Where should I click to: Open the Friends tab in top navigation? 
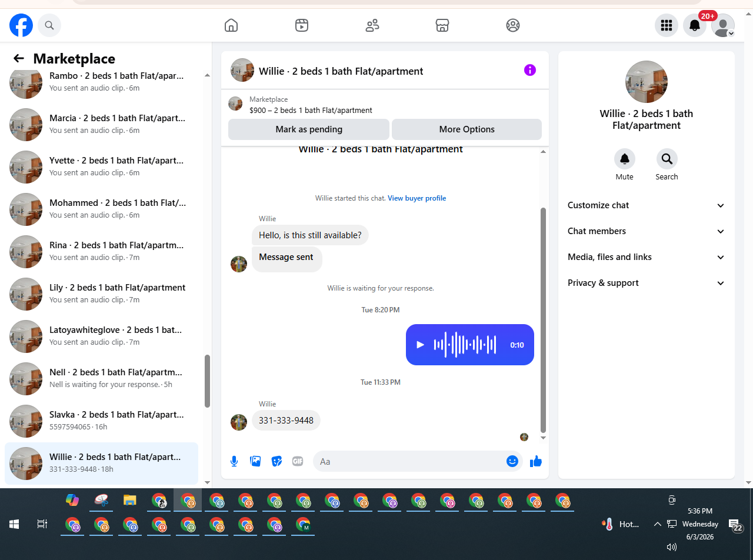tap(372, 25)
